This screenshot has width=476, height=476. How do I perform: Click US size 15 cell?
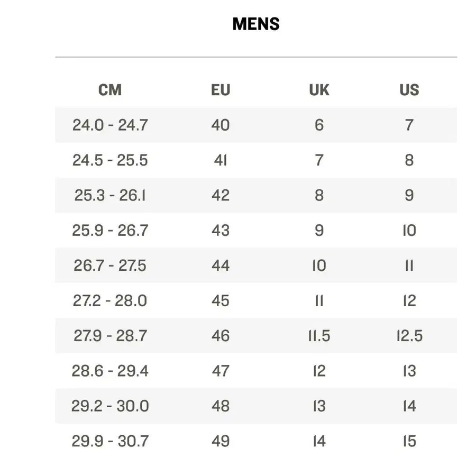pos(409,441)
